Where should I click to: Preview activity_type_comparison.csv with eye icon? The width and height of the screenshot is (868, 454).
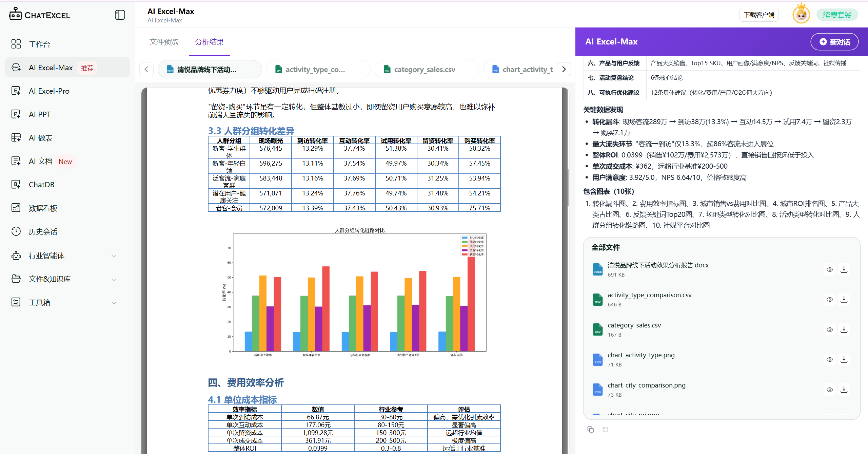[x=830, y=300]
